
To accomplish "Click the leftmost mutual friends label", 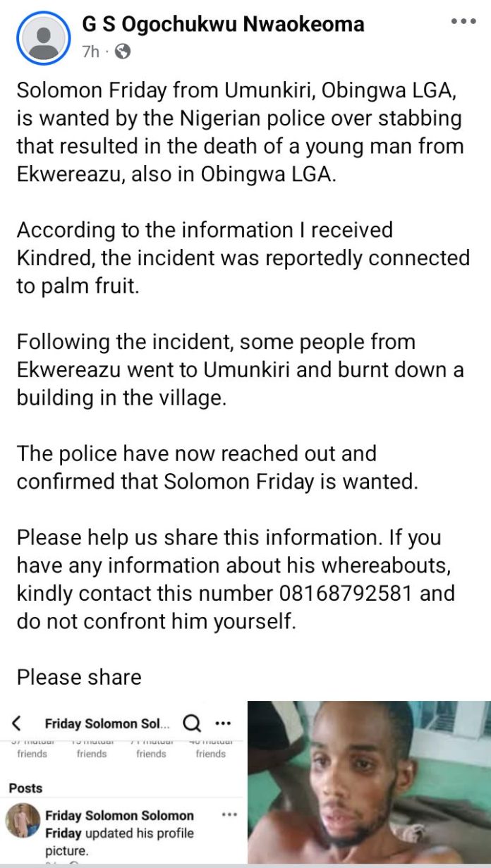I will (32, 749).
